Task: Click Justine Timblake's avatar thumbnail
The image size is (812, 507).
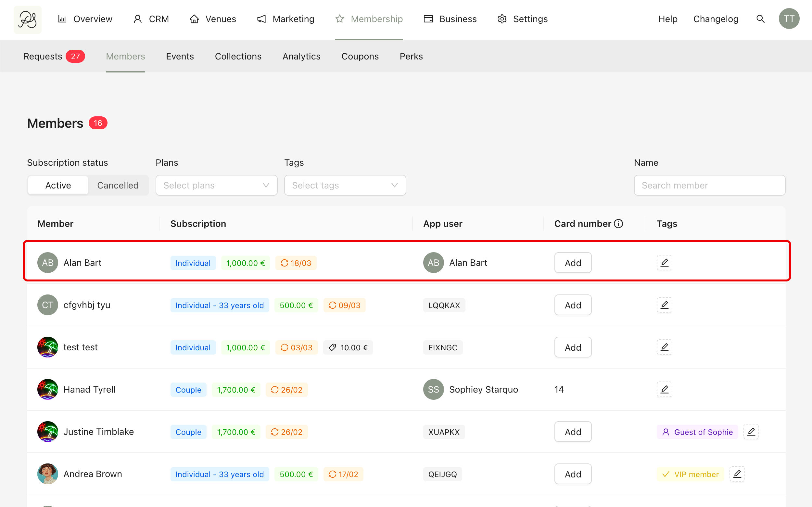Action: coord(48,432)
